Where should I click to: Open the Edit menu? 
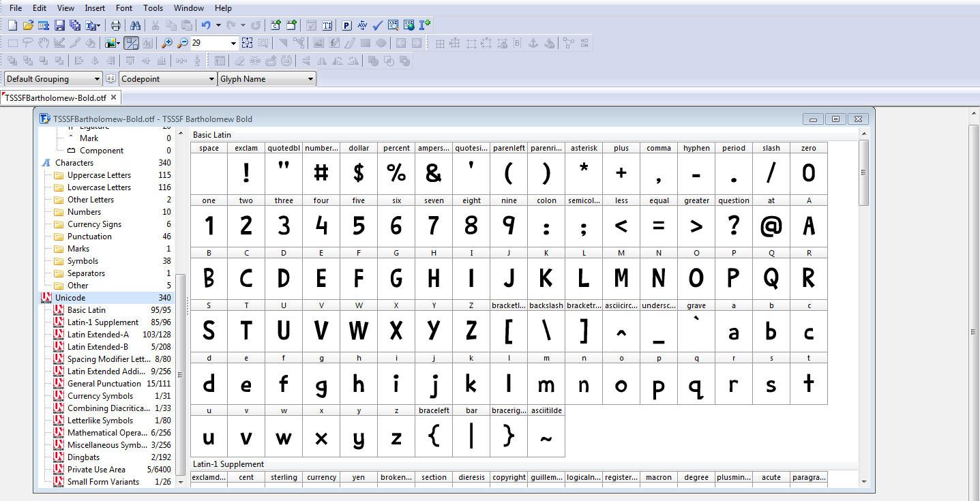point(40,8)
